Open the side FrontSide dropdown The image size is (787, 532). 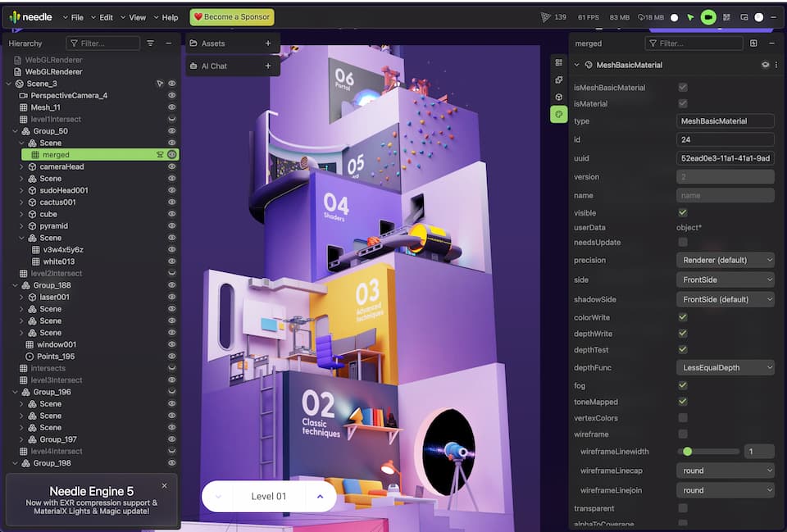pyautogui.click(x=726, y=280)
